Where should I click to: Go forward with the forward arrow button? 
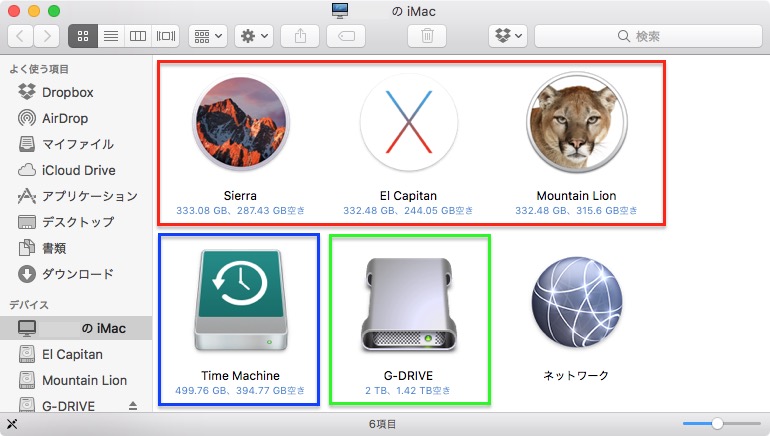tap(47, 36)
